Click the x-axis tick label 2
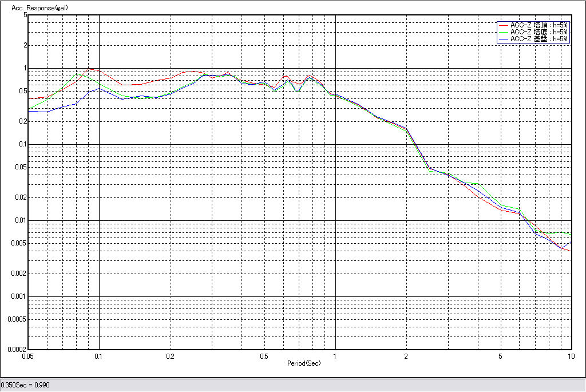 [406, 357]
